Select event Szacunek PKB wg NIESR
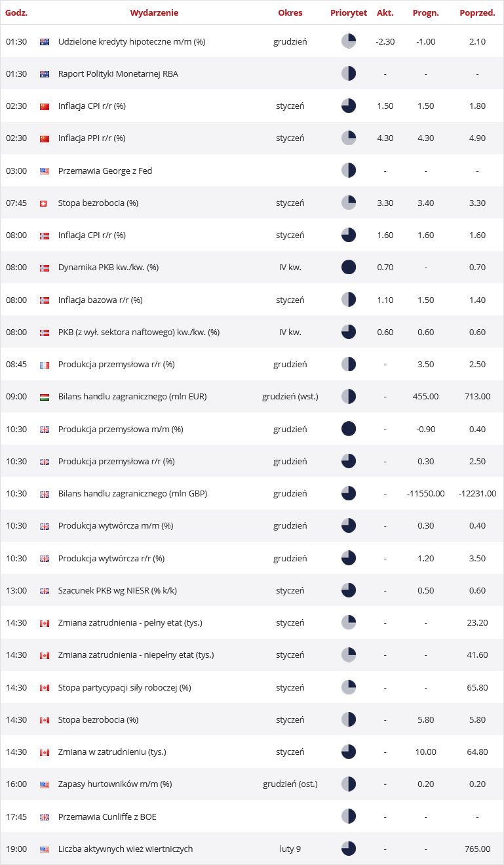 click(x=117, y=590)
